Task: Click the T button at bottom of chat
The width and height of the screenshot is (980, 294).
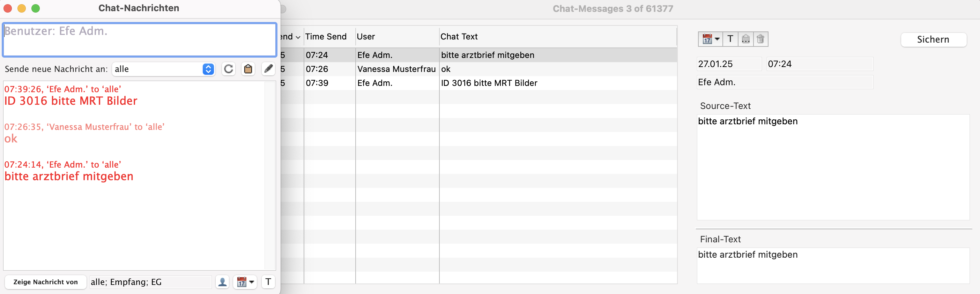Action: (x=268, y=282)
